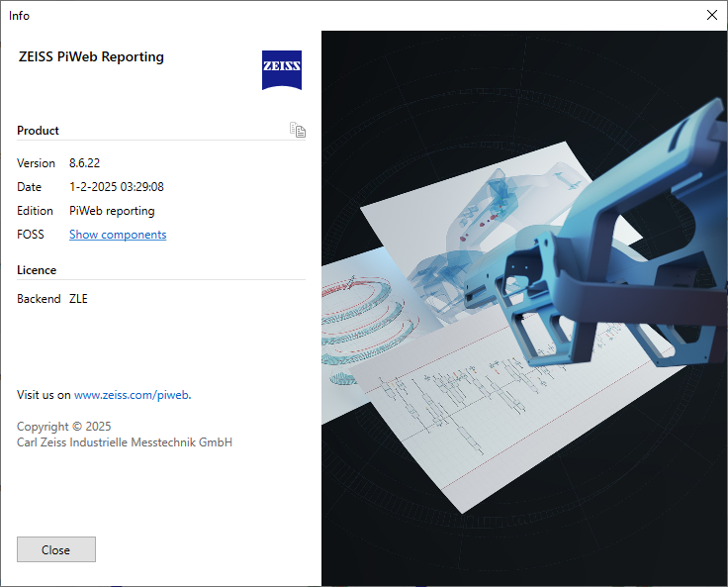Click the copy product info icon

[x=297, y=130]
